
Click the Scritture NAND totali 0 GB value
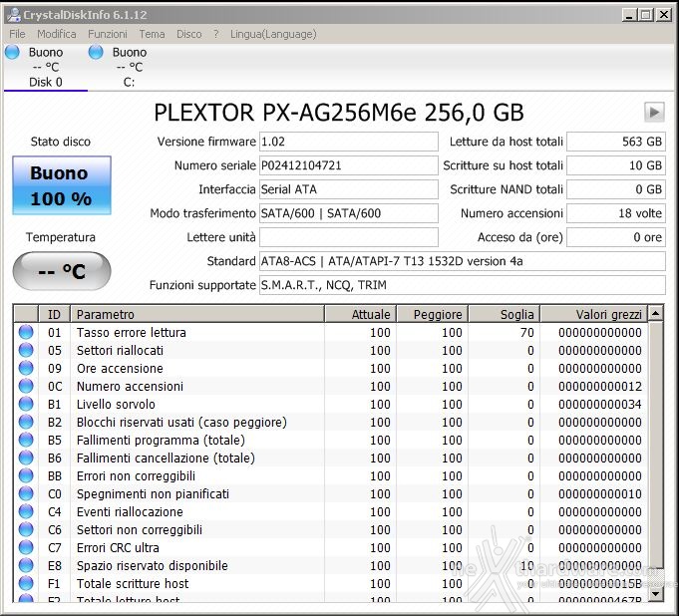(x=616, y=189)
